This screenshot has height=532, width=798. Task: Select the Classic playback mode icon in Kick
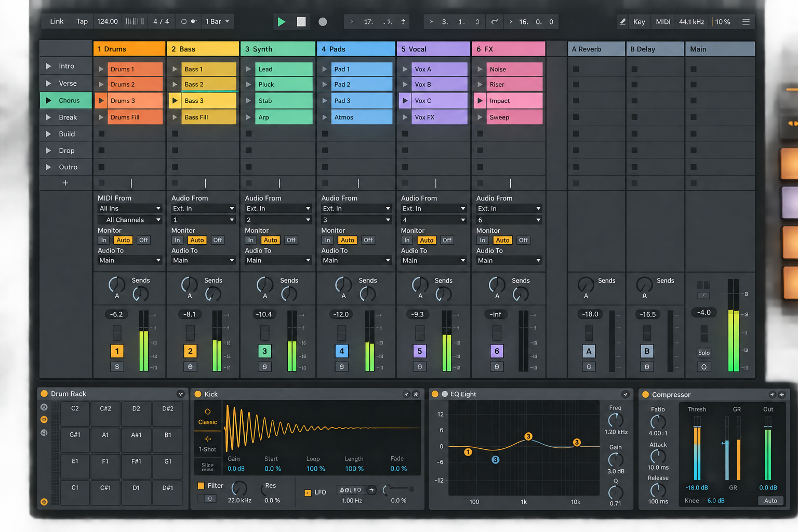(x=208, y=411)
